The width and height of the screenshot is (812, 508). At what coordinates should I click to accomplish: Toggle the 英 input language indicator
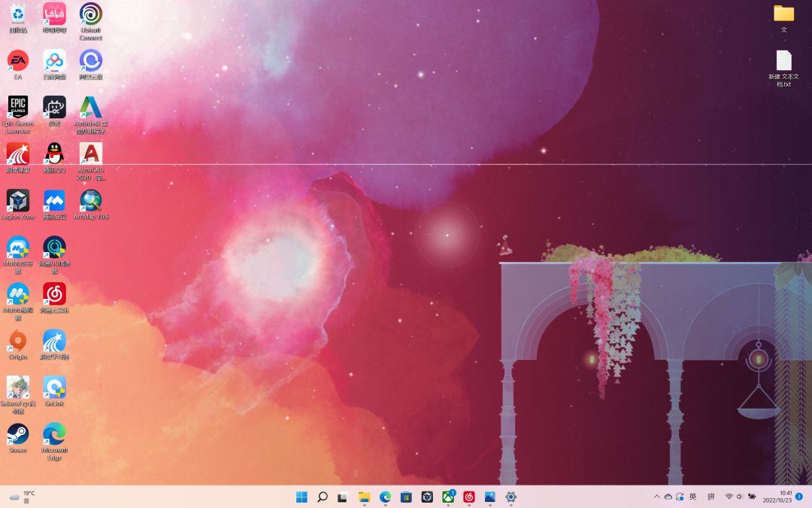coord(693,497)
